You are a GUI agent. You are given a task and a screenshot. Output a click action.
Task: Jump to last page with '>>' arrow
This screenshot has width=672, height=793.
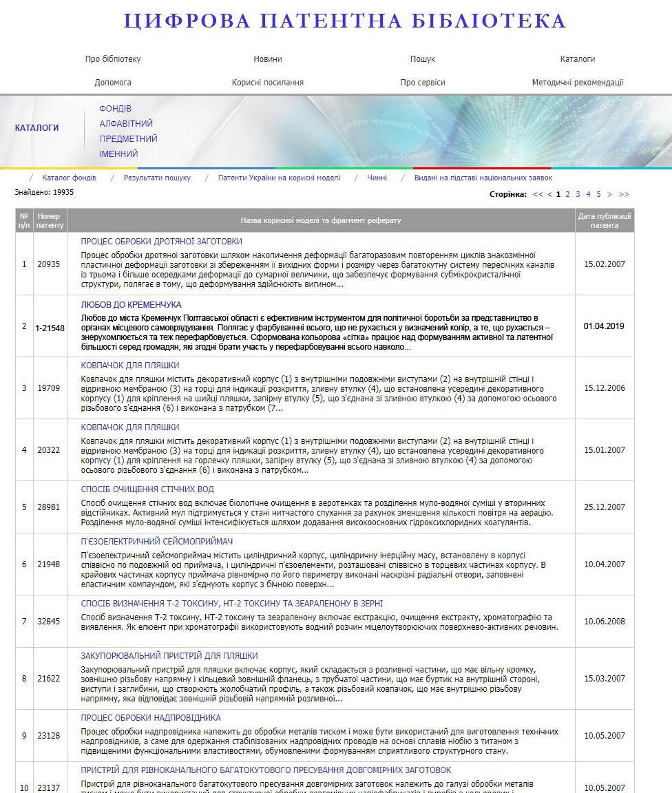[x=624, y=194]
